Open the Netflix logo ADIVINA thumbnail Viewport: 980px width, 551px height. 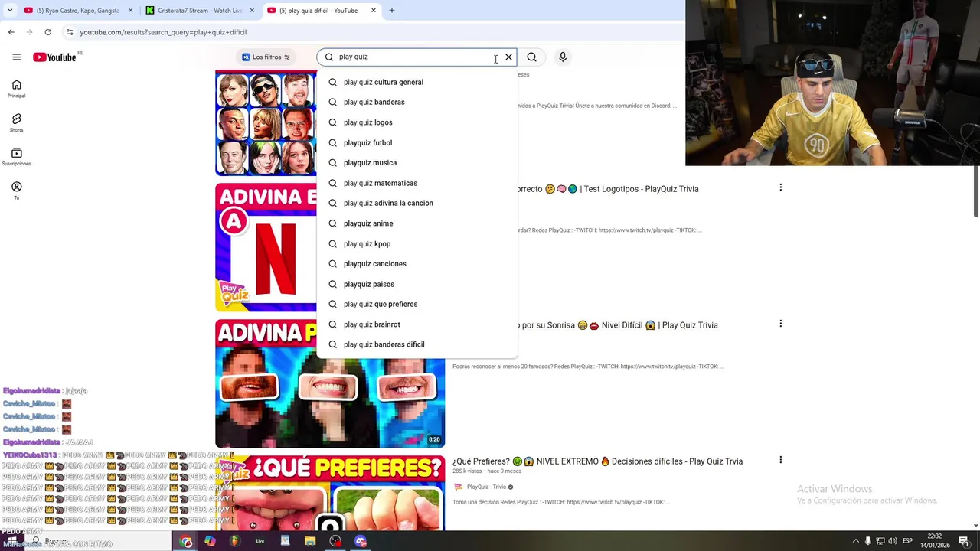point(266,247)
